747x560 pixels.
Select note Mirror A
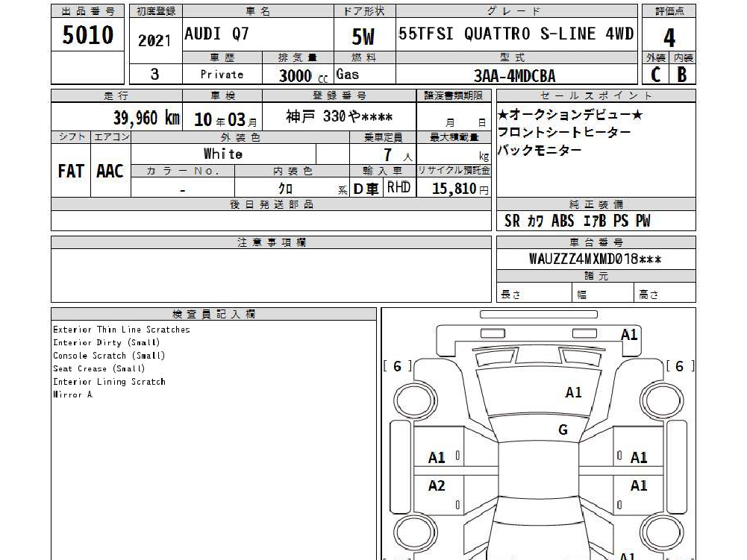pyautogui.click(x=72, y=394)
